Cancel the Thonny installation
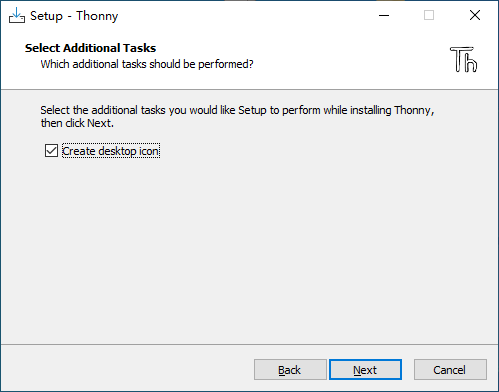Screen dimensions: 499x392 [450, 370]
